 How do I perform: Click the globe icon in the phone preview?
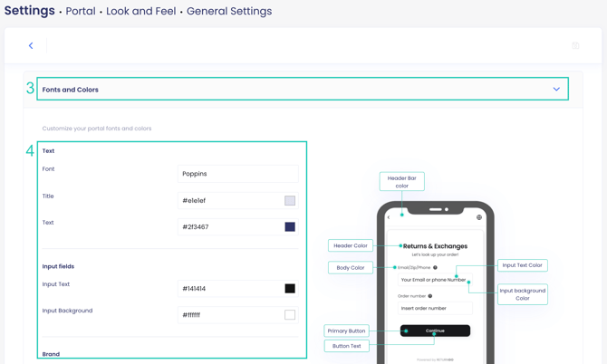[479, 217]
